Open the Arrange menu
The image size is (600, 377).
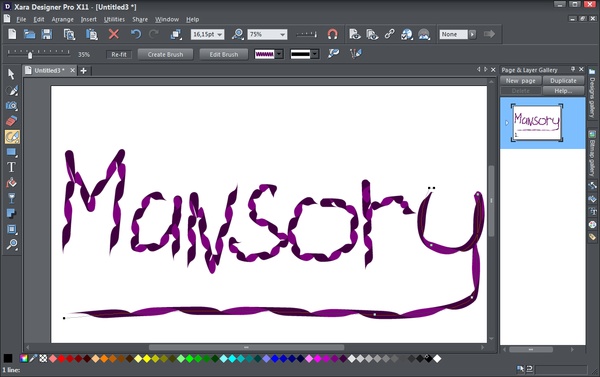point(62,19)
